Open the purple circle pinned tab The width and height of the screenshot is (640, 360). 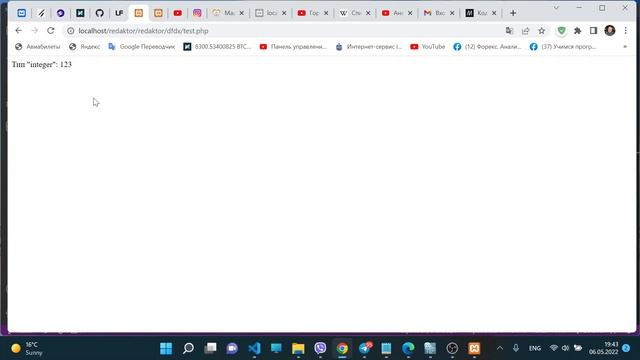[60, 13]
